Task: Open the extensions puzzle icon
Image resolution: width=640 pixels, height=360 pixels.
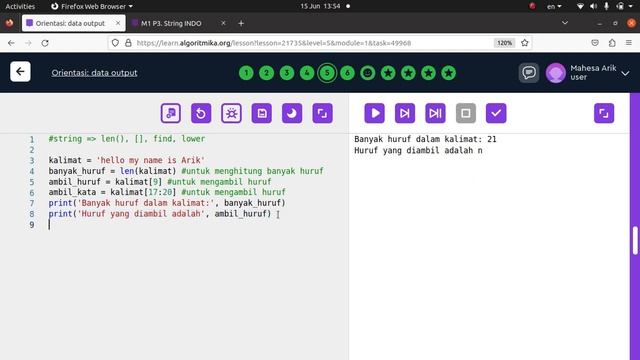Action: (x=612, y=43)
